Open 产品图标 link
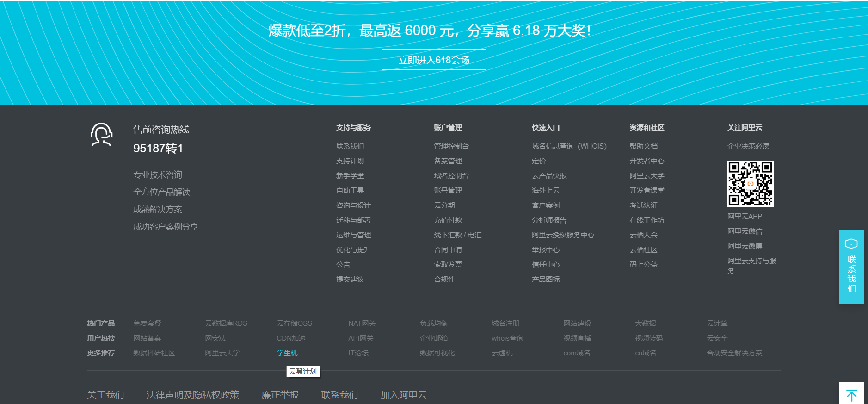868x404 pixels. point(546,280)
